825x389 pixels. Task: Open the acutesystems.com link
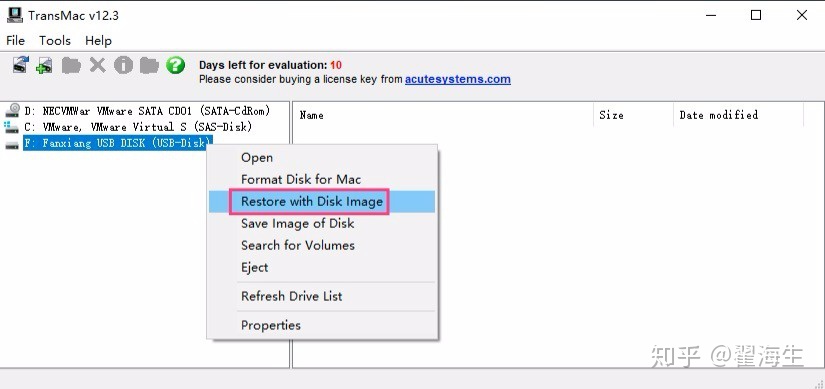458,79
